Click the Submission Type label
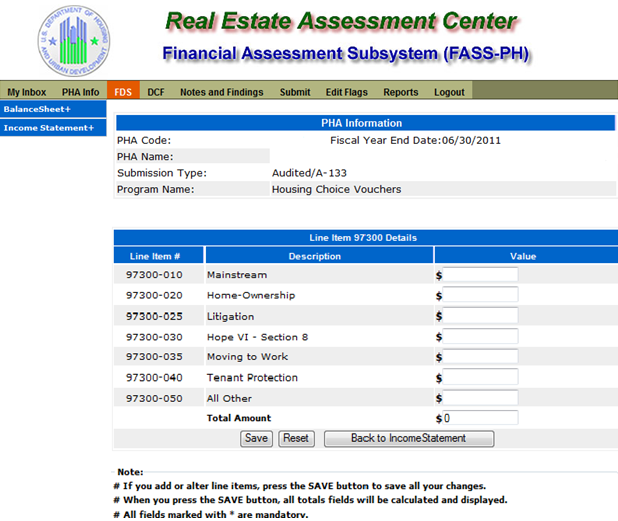The width and height of the screenshot is (618, 521). click(162, 173)
